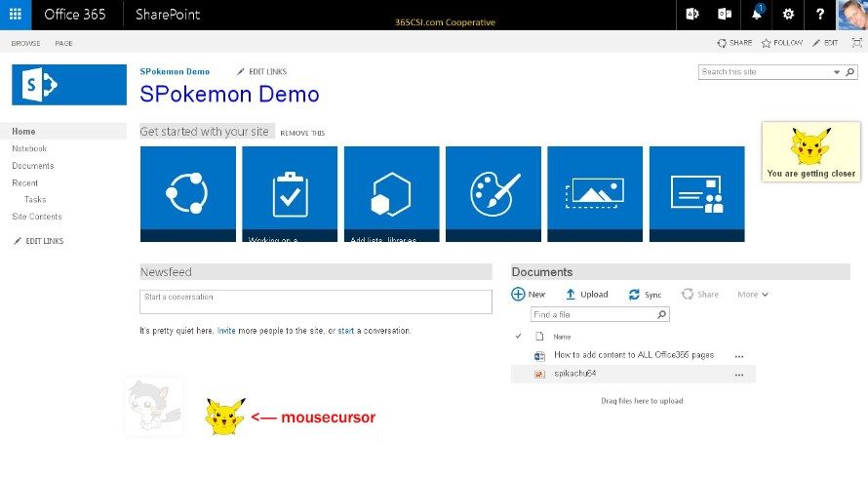
Task: Click the Upload button
Action: [x=587, y=295]
